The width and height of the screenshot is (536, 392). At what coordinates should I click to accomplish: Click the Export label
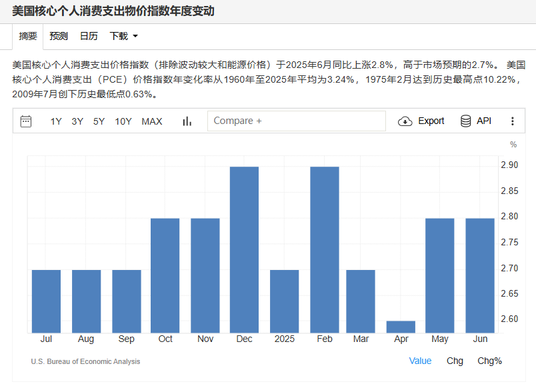click(x=431, y=121)
